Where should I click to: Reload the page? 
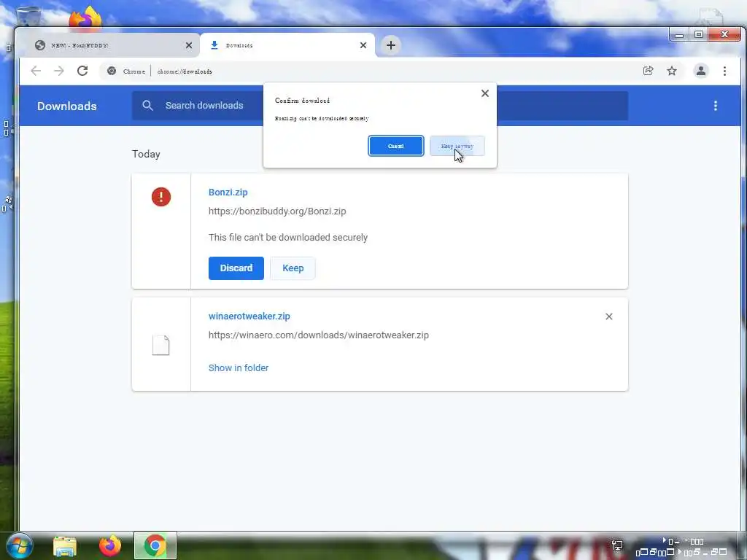[x=82, y=71]
